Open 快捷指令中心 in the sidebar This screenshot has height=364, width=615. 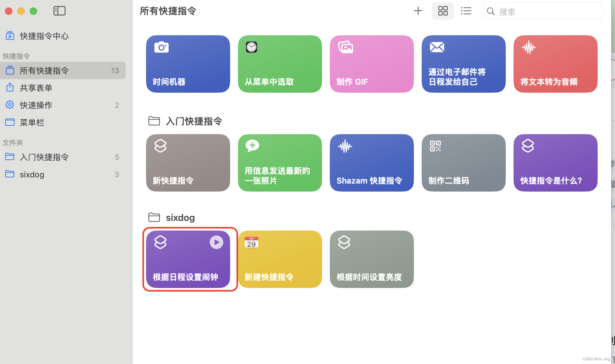44,36
